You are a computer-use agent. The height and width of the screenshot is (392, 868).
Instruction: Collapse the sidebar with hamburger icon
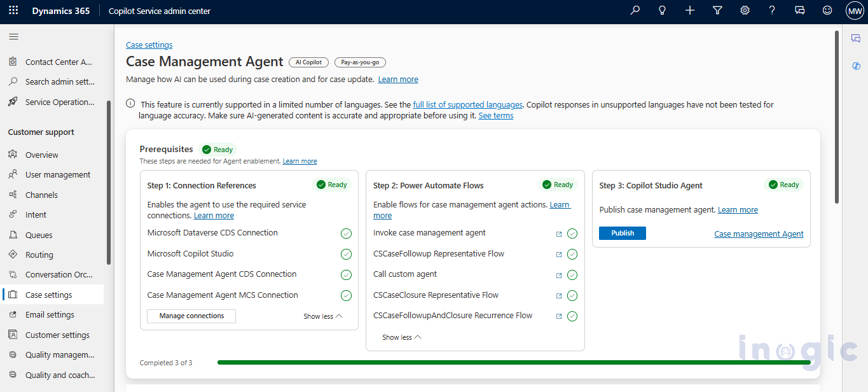pos(13,37)
